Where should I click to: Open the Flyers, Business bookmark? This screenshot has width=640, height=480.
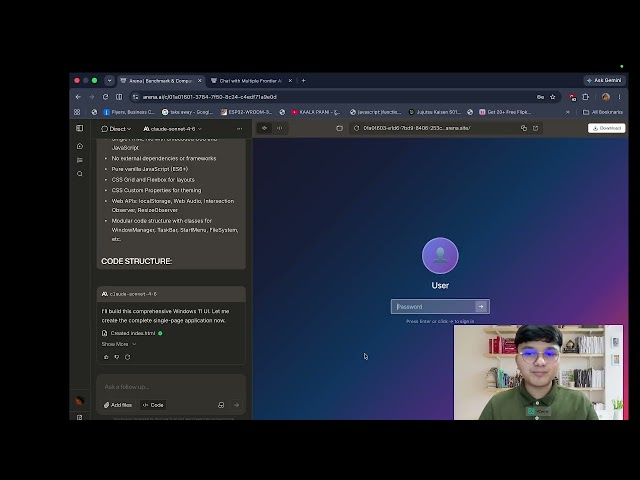(x=129, y=112)
